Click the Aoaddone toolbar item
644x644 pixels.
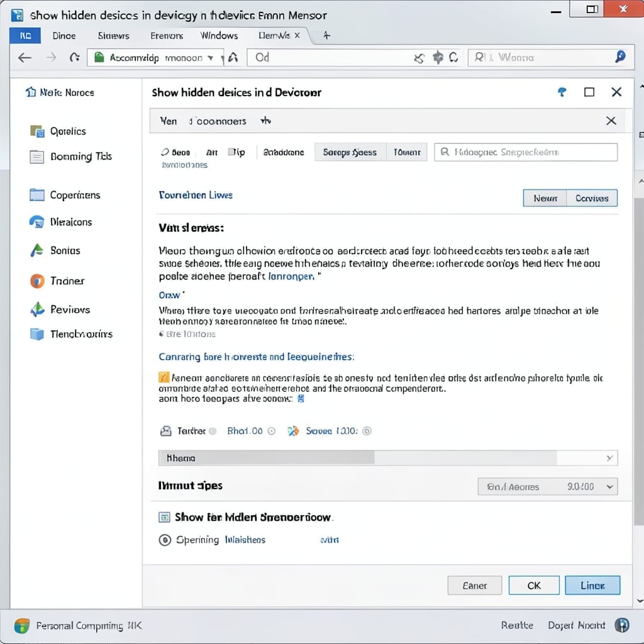point(284,152)
